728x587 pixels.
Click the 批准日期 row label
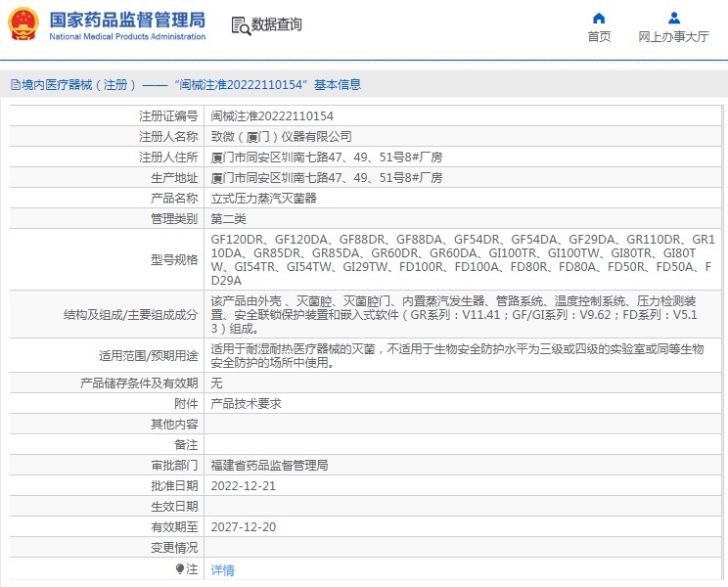[174, 486]
